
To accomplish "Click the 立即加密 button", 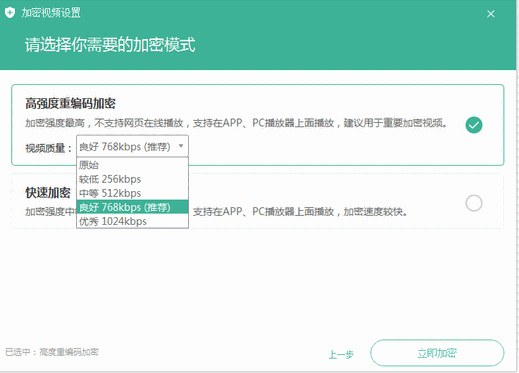I will (437, 353).
